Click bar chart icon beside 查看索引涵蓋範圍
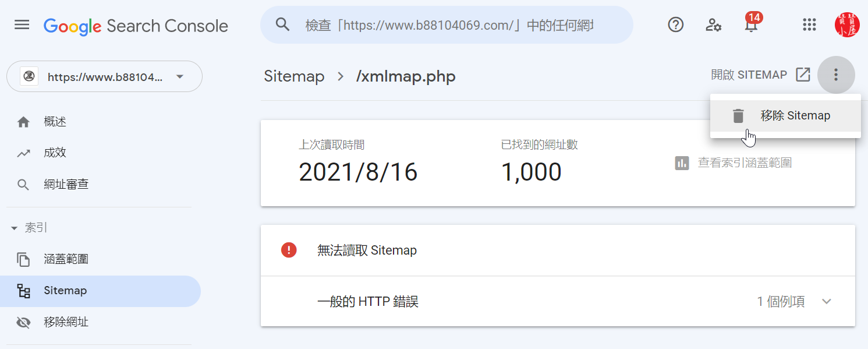Viewport: 868px width, 349px height. click(x=682, y=163)
